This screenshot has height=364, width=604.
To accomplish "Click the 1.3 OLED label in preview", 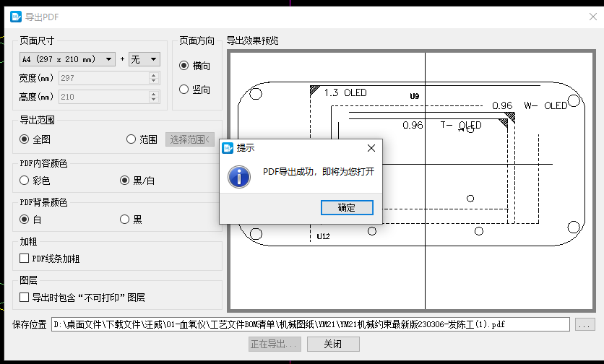I will [345, 93].
